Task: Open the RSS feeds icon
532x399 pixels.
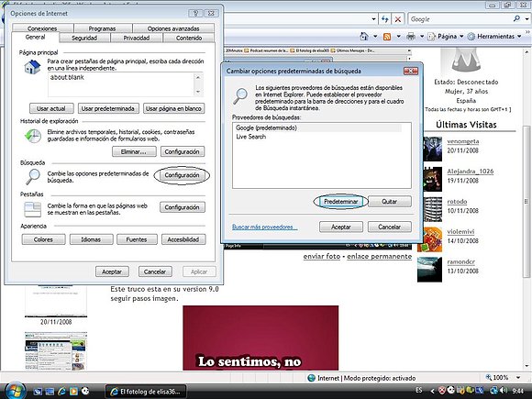Action: [x=387, y=37]
